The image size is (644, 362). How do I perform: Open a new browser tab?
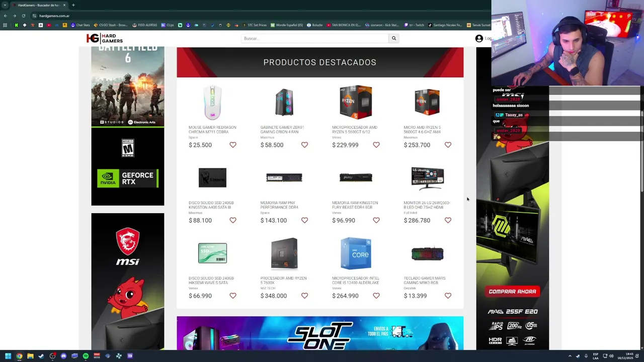[x=73, y=5]
